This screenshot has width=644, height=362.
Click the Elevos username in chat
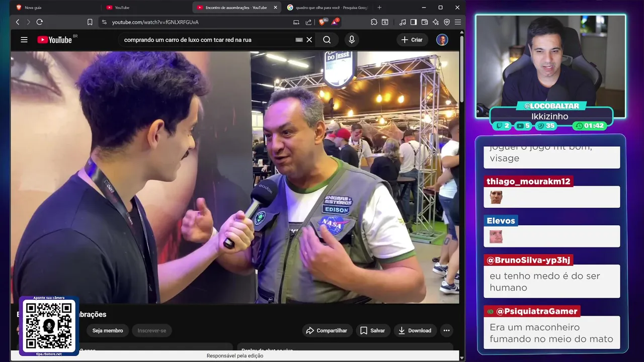pyautogui.click(x=501, y=221)
